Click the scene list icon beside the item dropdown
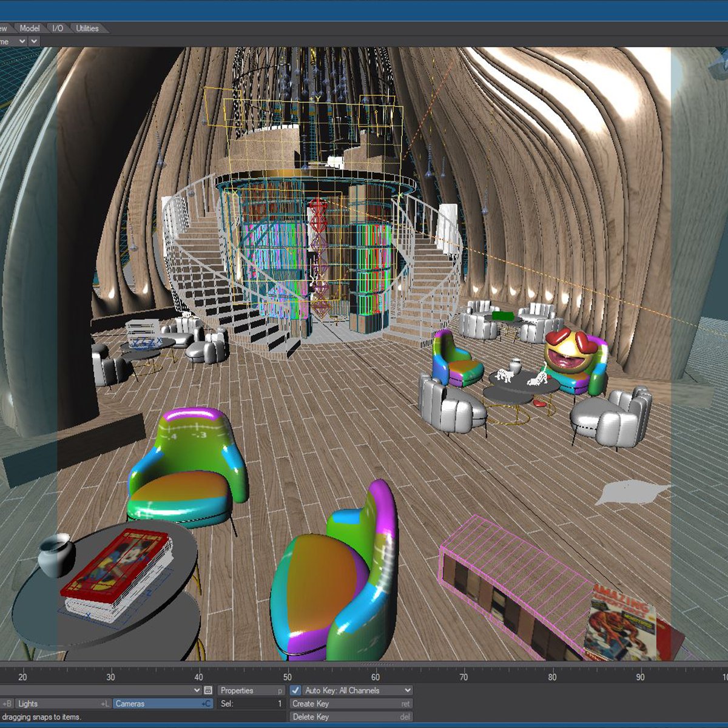The width and height of the screenshot is (728, 728). [208, 690]
